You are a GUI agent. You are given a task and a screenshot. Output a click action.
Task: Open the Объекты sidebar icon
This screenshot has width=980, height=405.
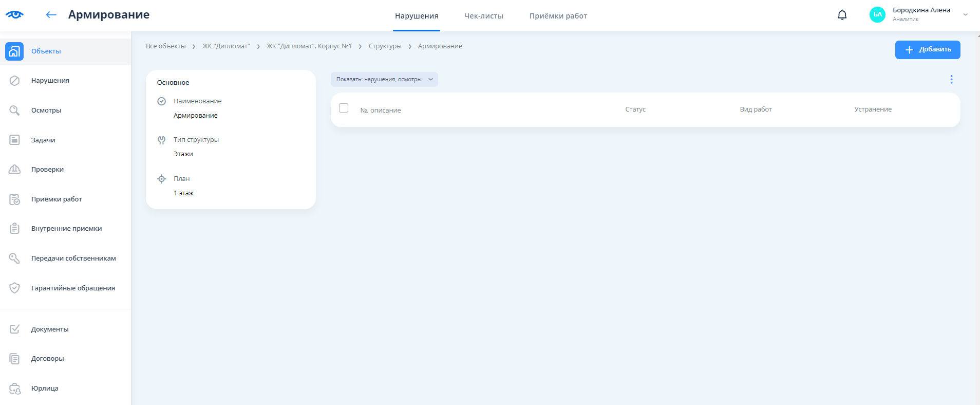14,51
